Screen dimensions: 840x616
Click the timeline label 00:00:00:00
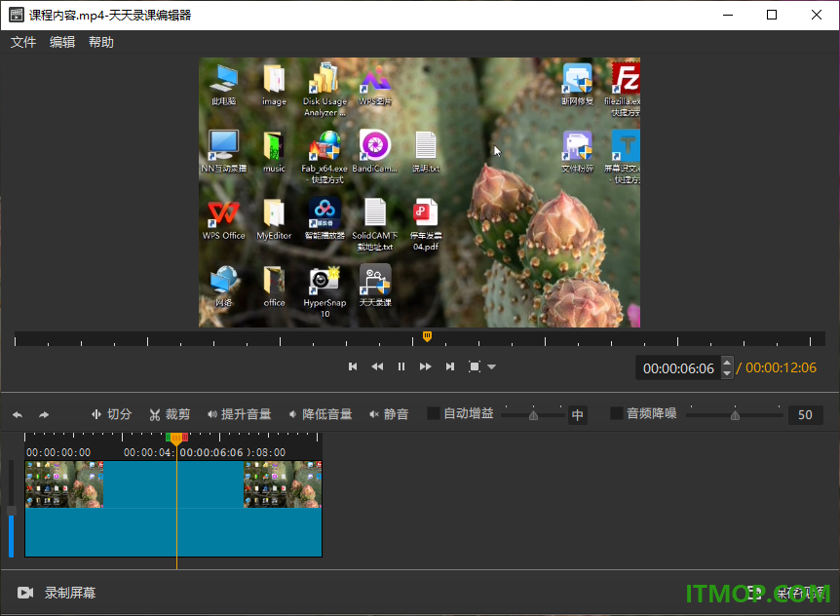(x=58, y=452)
